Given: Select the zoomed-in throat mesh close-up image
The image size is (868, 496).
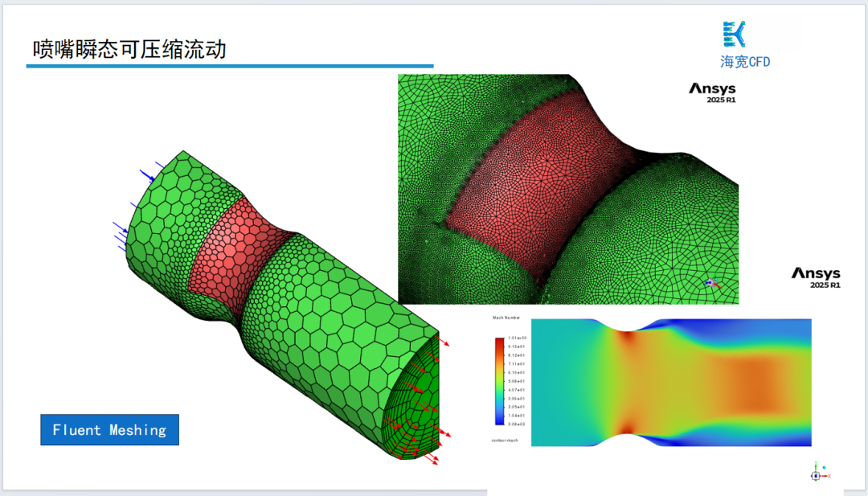Looking at the screenshot, I should tap(568, 190).
